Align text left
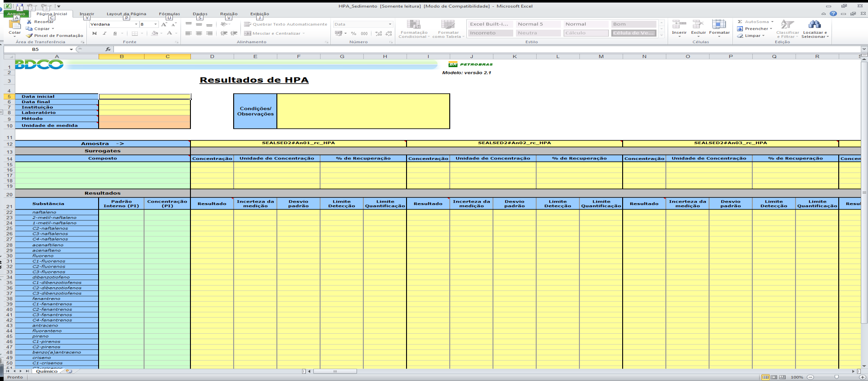This screenshot has width=868, height=381. coord(189,33)
